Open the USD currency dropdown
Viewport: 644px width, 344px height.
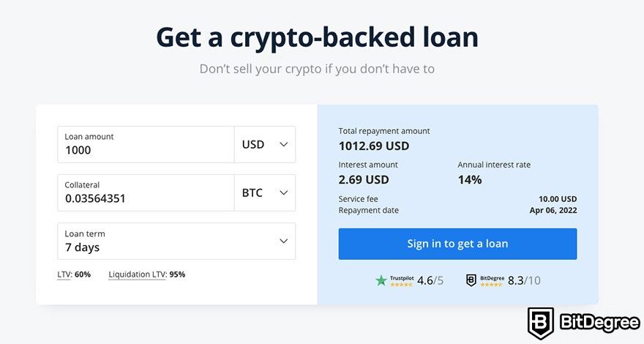point(265,145)
